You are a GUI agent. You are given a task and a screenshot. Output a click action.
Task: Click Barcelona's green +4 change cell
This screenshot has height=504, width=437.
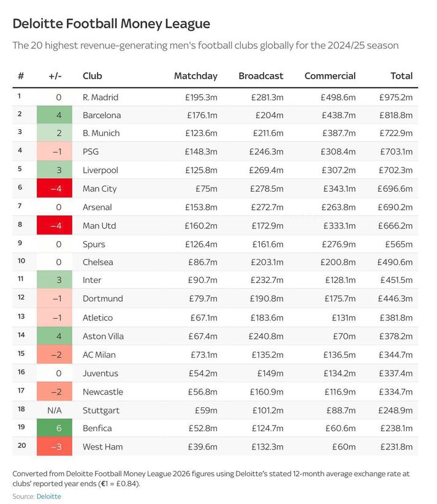coord(58,115)
